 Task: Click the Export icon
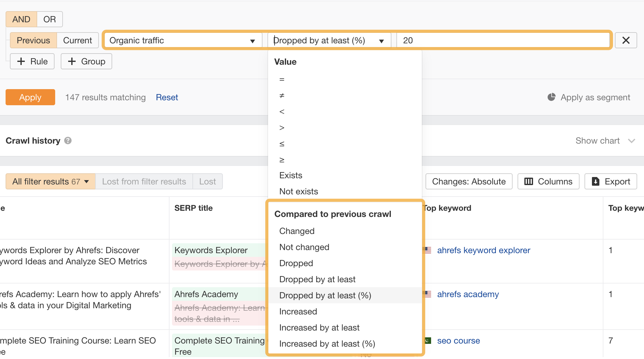pos(596,181)
